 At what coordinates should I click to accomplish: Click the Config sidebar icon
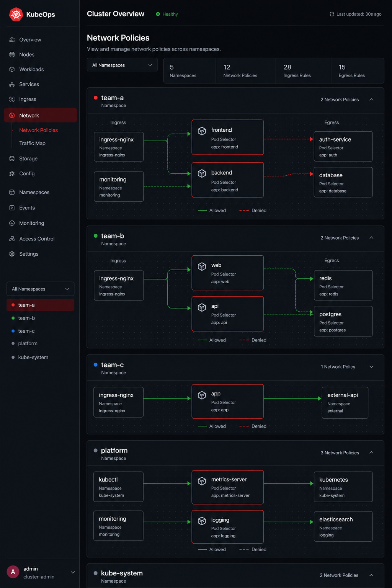pos(12,174)
